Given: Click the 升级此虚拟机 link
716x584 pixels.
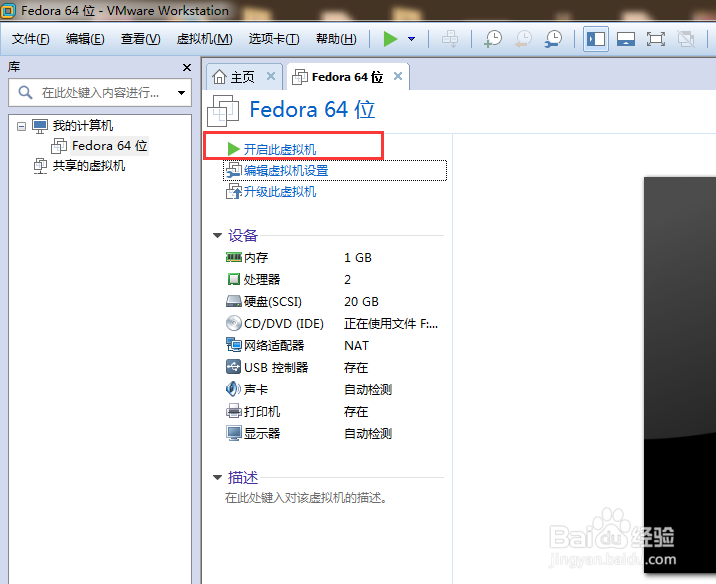Looking at the screenshot, I should tap(280, 192).
